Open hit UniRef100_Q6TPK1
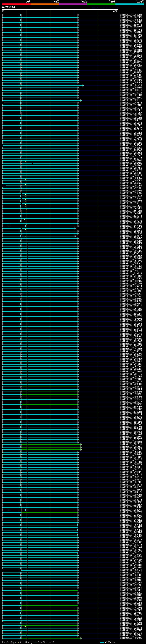 point(131,17)
